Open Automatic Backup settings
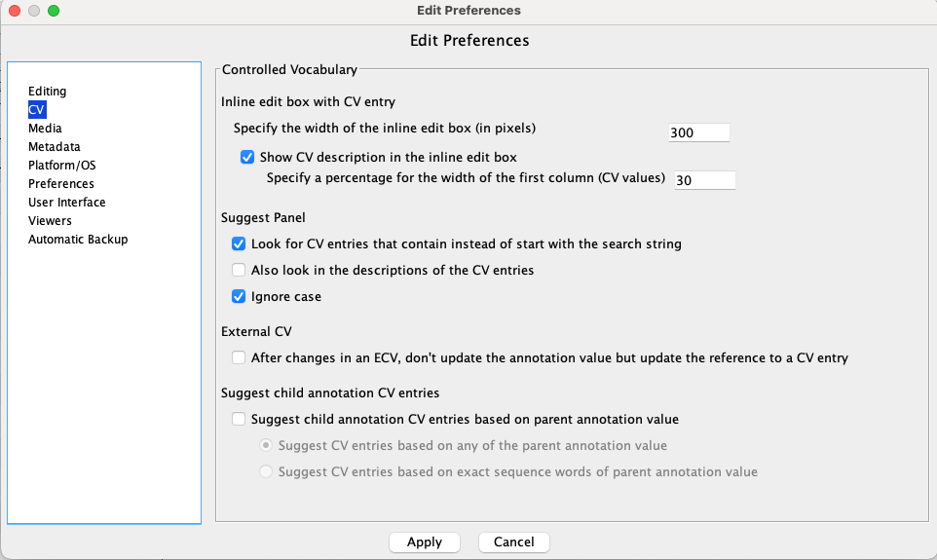 pos(78,239)
